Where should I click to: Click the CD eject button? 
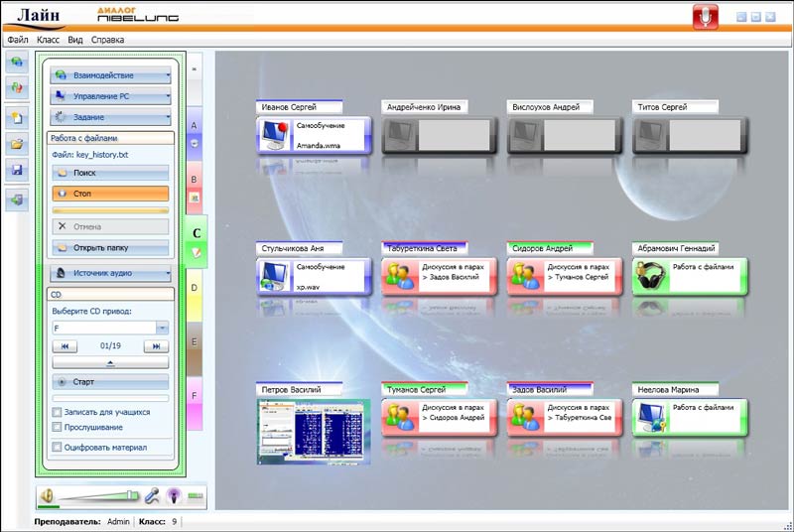coord(110,364)
